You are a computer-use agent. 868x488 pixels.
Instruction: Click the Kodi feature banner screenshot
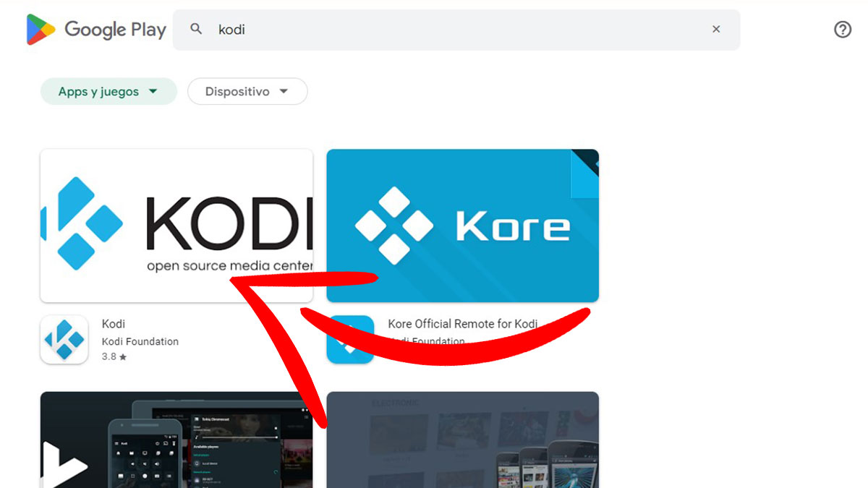click(x=176, y=224)
